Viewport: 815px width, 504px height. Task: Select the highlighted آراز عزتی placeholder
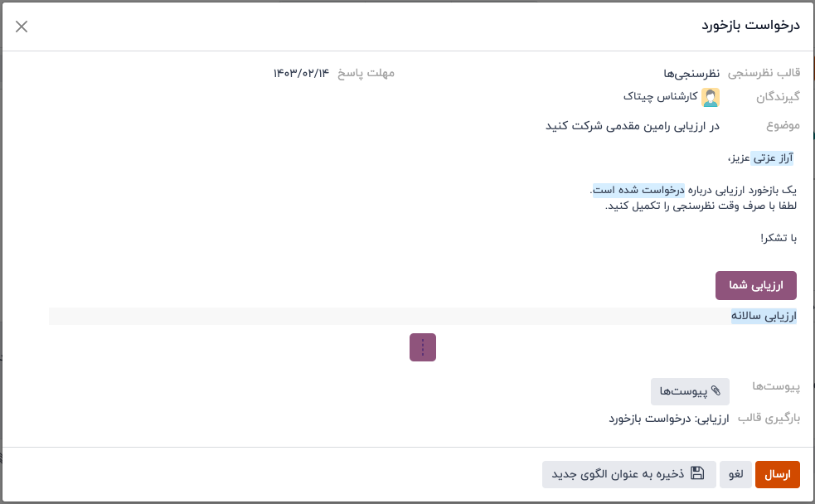[774, 157]
